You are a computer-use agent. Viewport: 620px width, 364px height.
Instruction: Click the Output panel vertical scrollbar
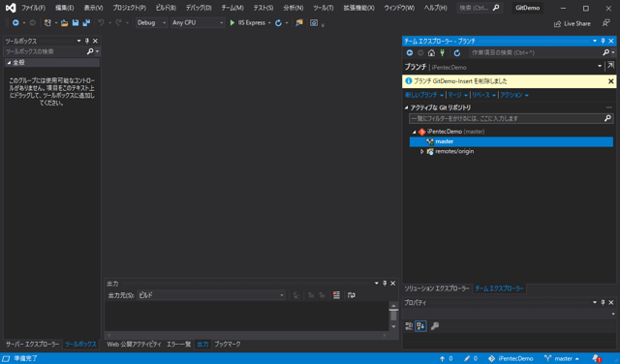(x=393, y=317)
